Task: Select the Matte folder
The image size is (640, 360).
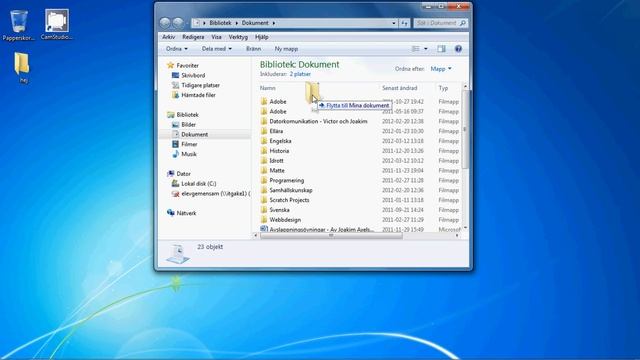Action: pyautogui.click(x=277, y=171)
